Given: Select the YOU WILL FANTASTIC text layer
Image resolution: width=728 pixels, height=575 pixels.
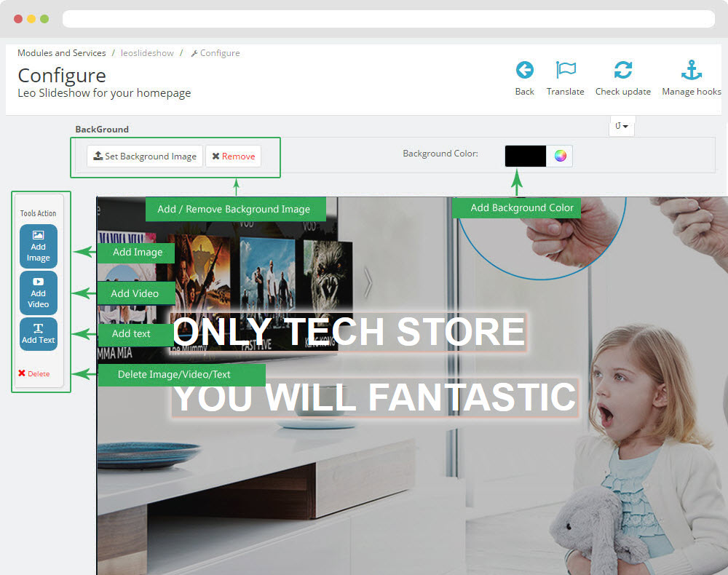Looking at the screenshot, I should [x=375, y=397].
